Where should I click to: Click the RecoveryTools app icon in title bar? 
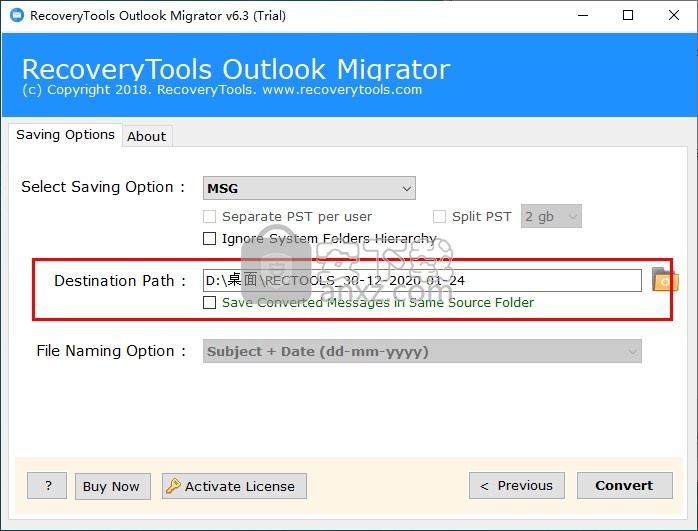click(16, 16)
